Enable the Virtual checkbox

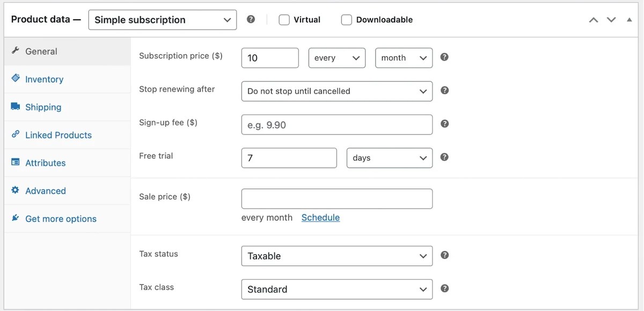click(284, 19)
